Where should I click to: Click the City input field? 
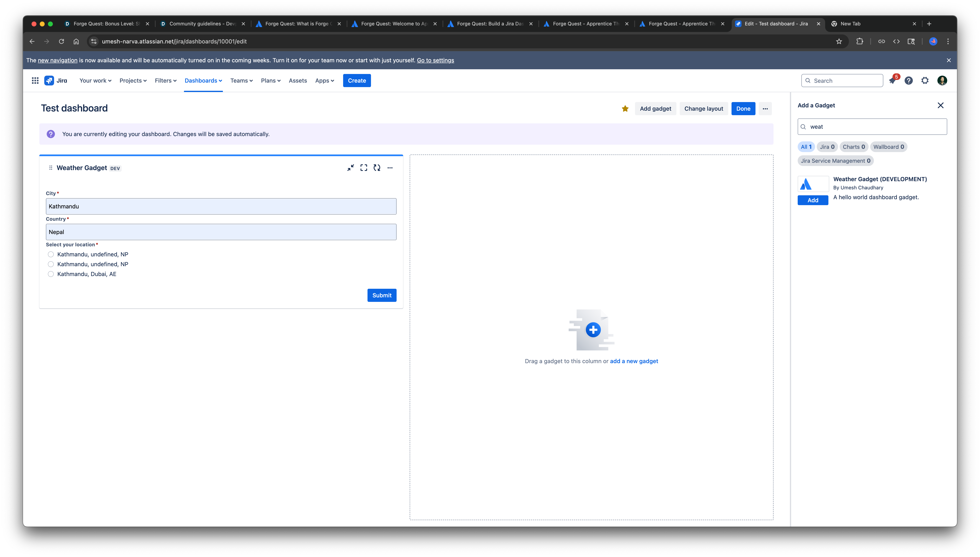tap(221, 207)
